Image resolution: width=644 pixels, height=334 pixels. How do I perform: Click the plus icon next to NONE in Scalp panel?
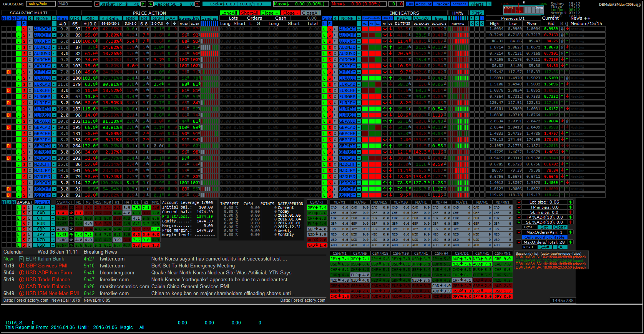[54, 18]
